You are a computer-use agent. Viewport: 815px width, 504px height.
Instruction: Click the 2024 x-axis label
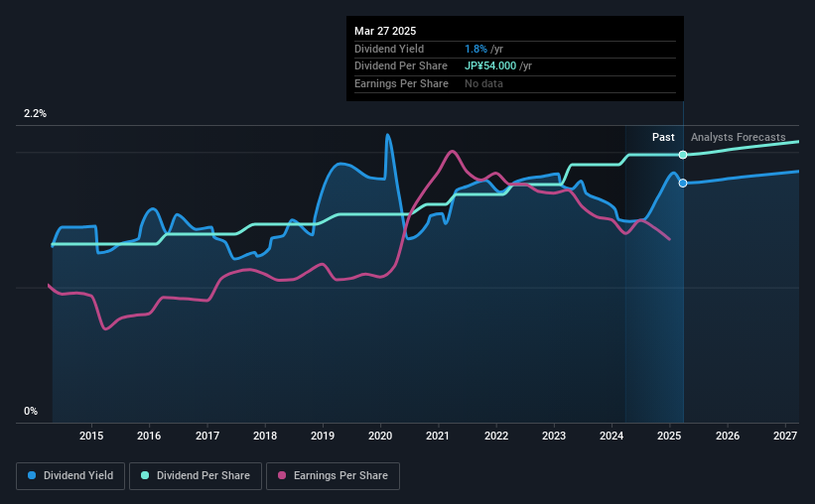(x=611, y=436)
